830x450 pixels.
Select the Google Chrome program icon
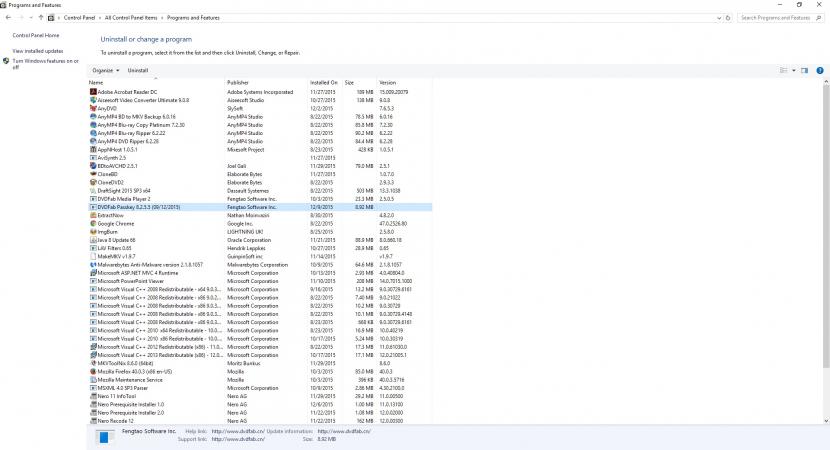pos(92,223)
